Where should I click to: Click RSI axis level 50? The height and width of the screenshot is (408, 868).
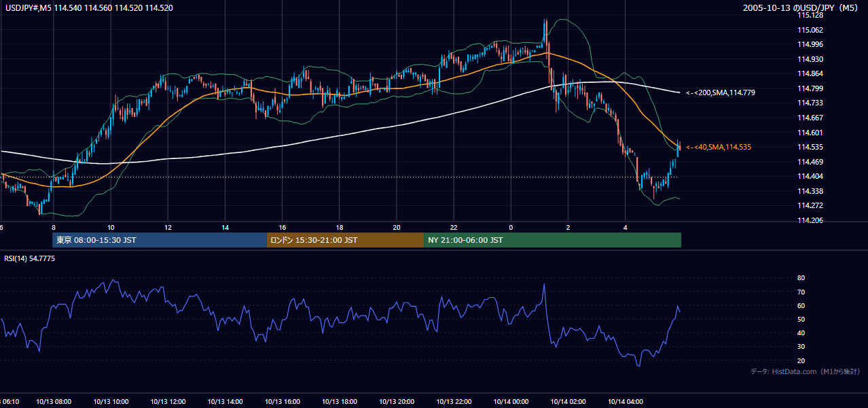tap(801, 319)
